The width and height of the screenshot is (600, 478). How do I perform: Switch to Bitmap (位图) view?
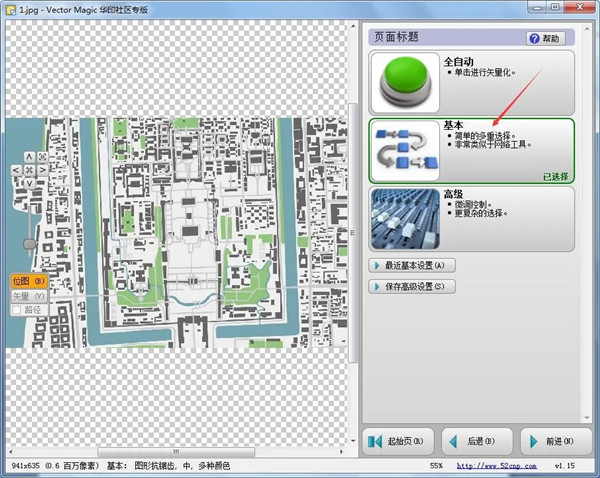(29, 282)
